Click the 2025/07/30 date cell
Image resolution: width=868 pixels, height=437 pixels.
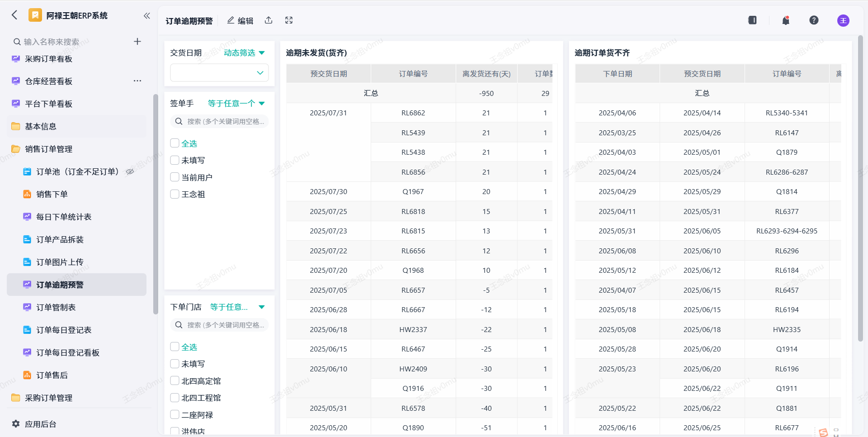pos(329,191)
